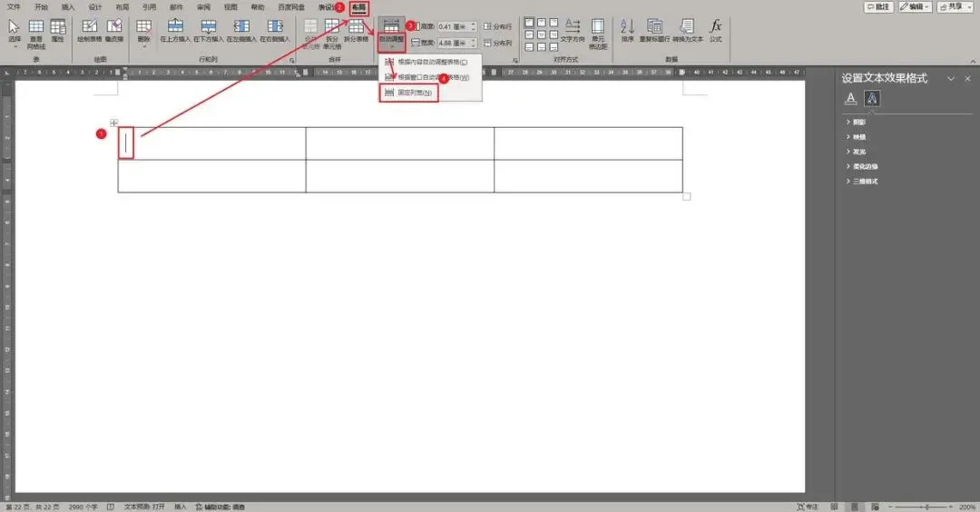Select the top-left alignment icon
The image size is (980, 512).
coord(529,23)
